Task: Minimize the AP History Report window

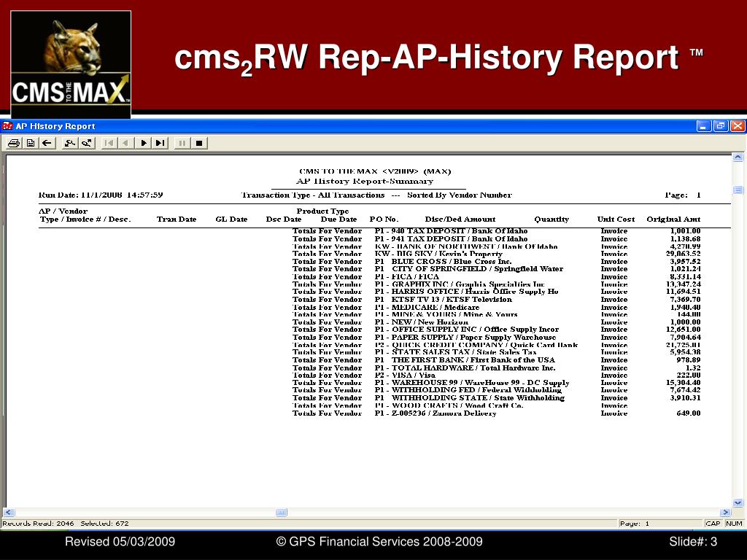Action: (704, 125)
